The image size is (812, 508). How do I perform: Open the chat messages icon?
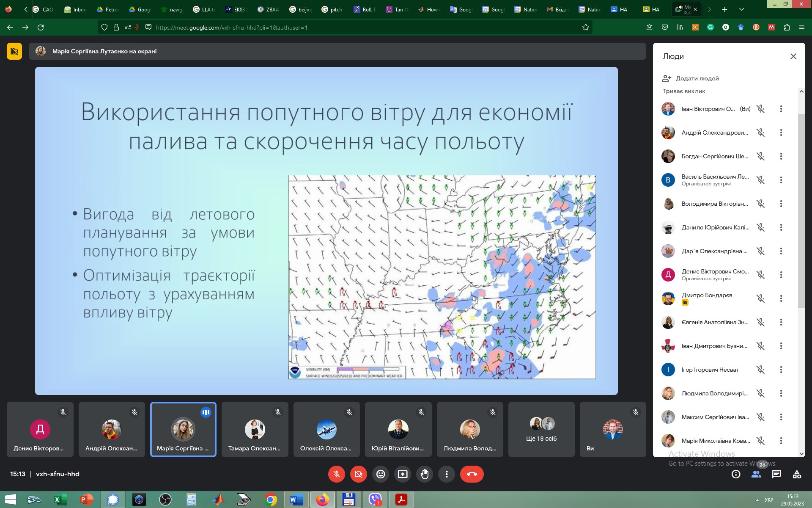point(776,474)
